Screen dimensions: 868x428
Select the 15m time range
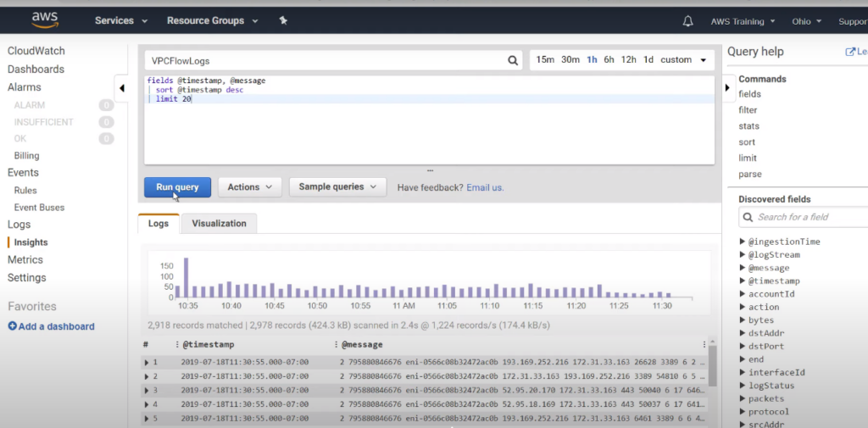tap(545, 60)
